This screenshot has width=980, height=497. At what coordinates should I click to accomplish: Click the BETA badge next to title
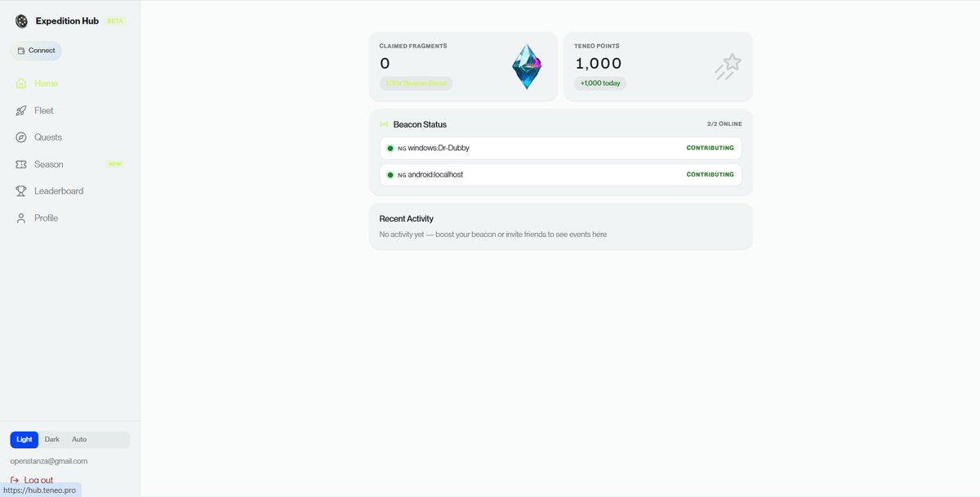click(115, 21)
